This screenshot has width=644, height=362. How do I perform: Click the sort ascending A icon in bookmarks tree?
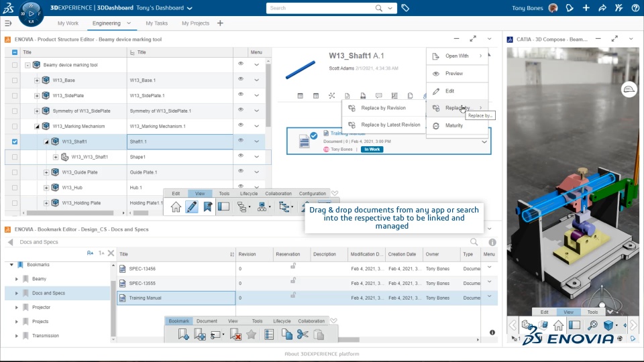[x=90, y=253]
